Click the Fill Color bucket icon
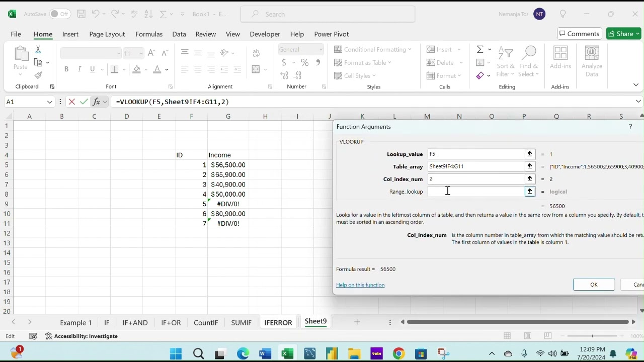 click(136, 69)
